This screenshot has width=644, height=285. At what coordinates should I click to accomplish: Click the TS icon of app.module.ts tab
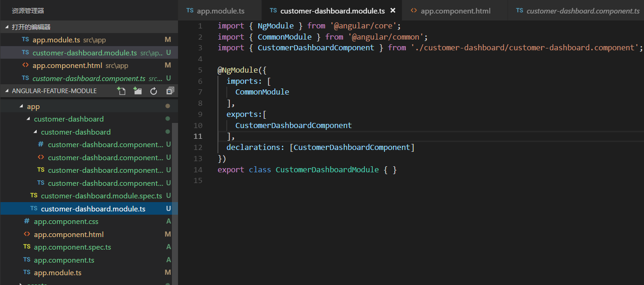tap(190, 10)
